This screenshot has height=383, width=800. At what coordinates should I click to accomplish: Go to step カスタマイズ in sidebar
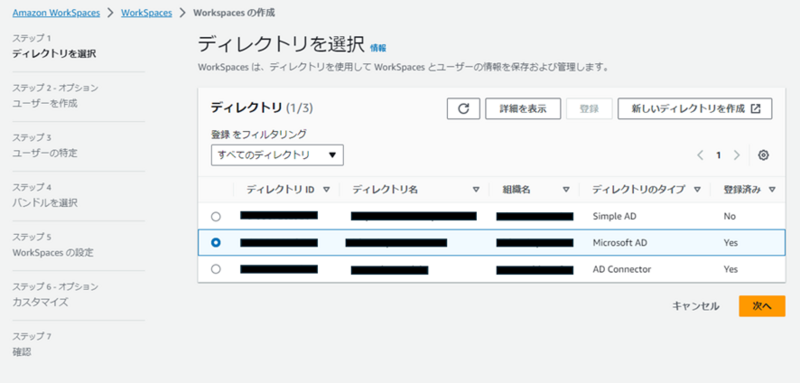coord(40,302)
